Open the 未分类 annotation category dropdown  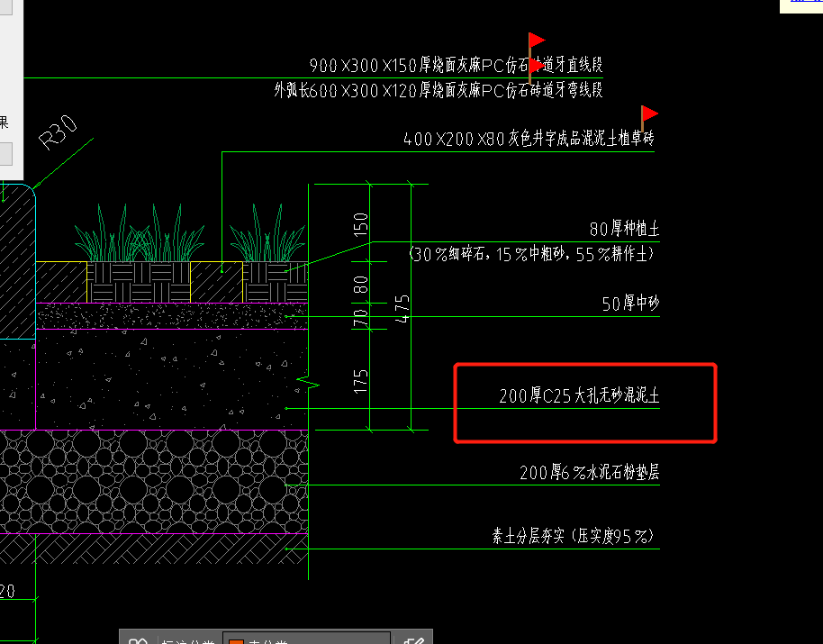click(x=306, y=639)
